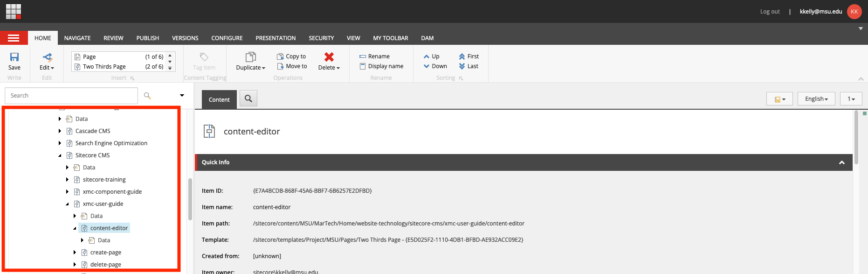
Task: Click the Log out link
Action: (x=770, y=12)
